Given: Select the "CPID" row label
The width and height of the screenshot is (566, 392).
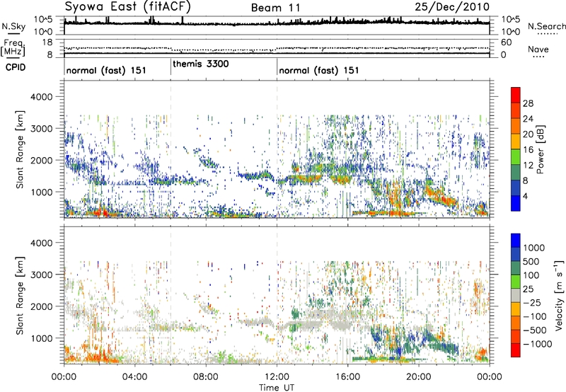Looking at the screenshot, I should [16, 67].
